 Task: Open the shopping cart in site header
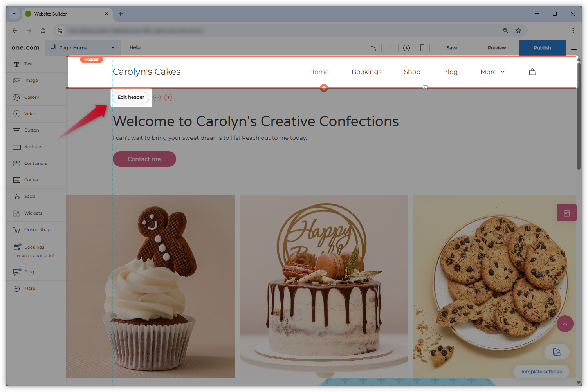532,72
